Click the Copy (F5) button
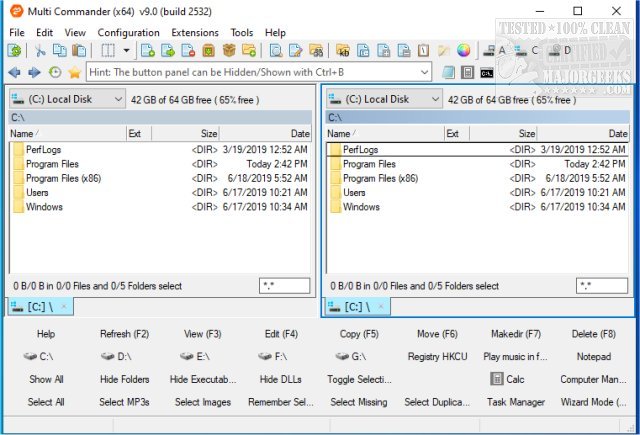Image resolution: width=640 pixels, height=435 pixels. pos(359,334)
